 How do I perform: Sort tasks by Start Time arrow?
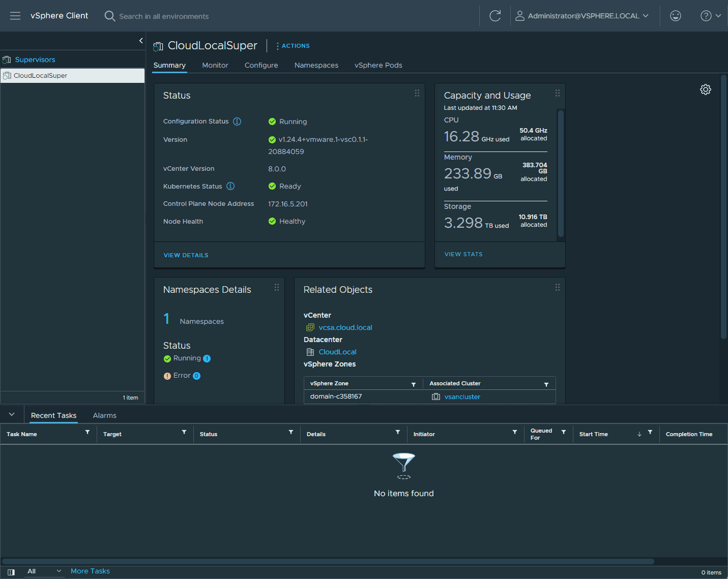pyautogui.click(x=639, y=434)
